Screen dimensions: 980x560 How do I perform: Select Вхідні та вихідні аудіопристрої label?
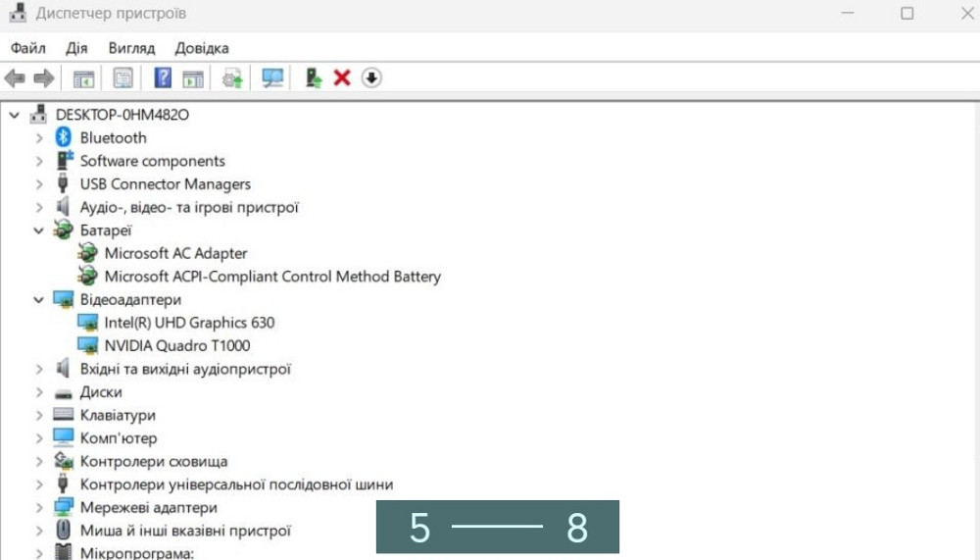[185, 369]
